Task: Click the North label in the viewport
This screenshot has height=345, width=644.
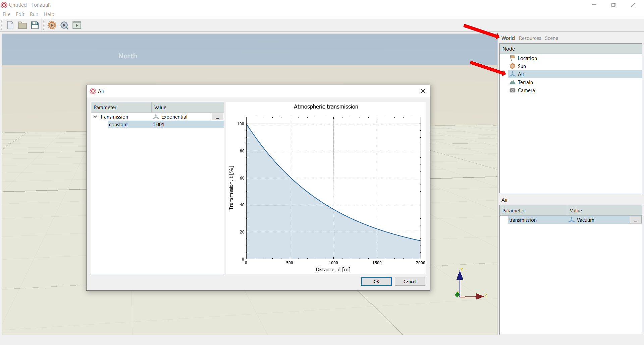Action: click(x=127, y=56)
